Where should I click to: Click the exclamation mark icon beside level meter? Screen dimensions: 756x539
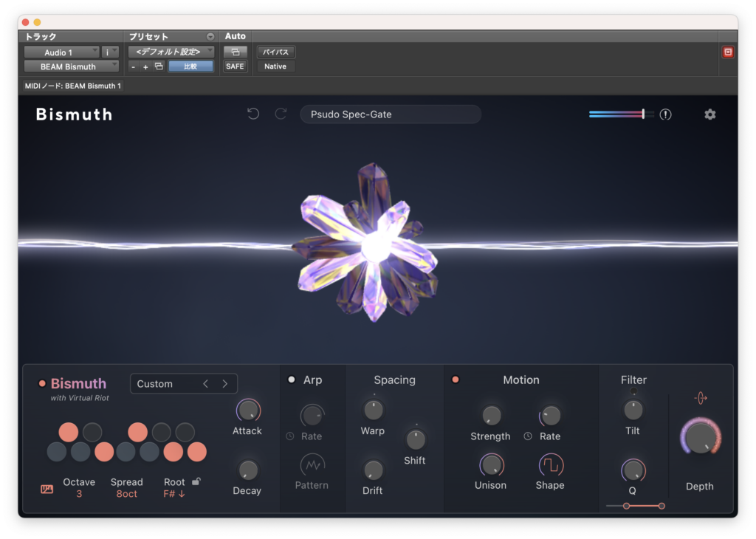[x=665, y=114]
